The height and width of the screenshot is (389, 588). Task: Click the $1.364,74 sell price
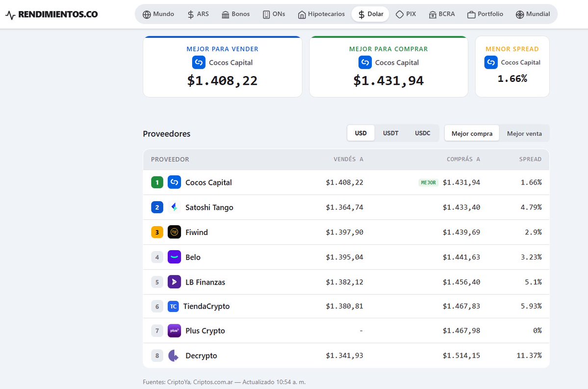tap(344, 207)
